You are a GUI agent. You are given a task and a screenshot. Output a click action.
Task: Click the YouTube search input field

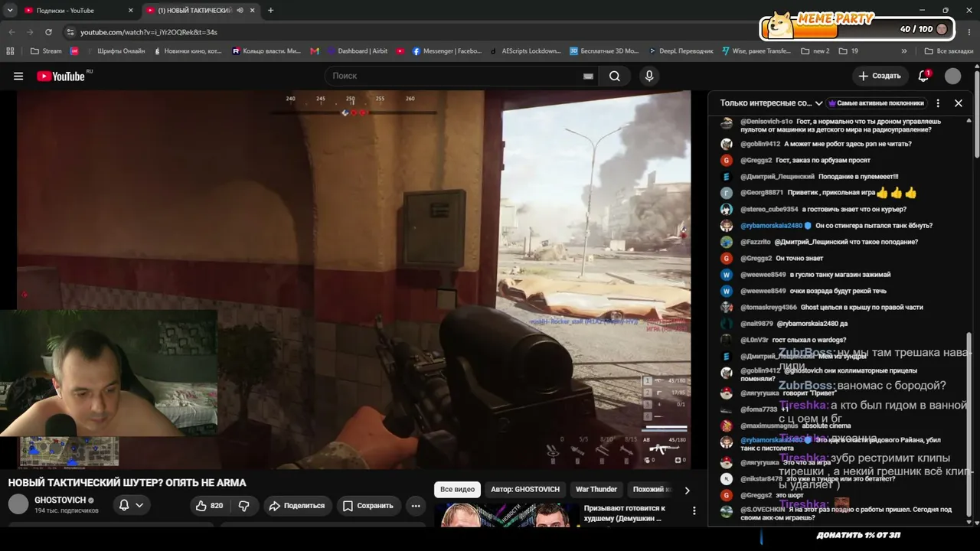(x=452, y=76)
